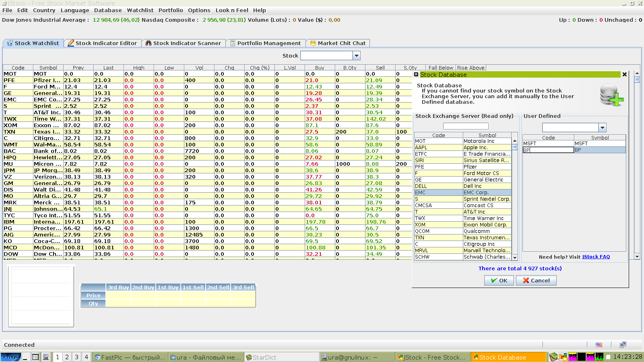Click the show desktop icon in taskbar
The image size is (644, 362).
25,357
